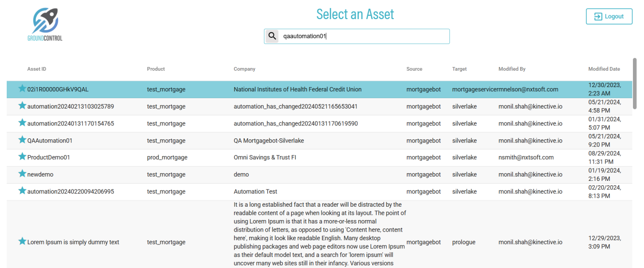Sort by the Asset ID column header
Viewport: 644px width, 268px height.
37,69
